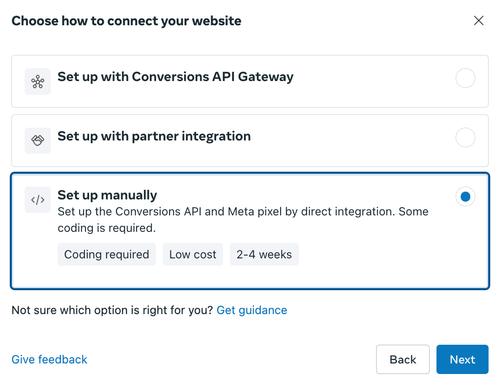Open the Get guidance link
The image size is (500, 386).
click(252, 310)
